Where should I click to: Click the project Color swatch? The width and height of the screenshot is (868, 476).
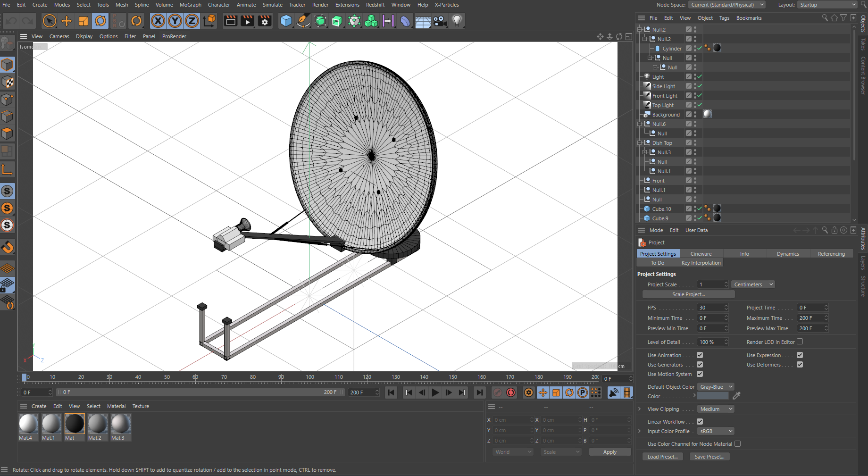click(713, 396)
